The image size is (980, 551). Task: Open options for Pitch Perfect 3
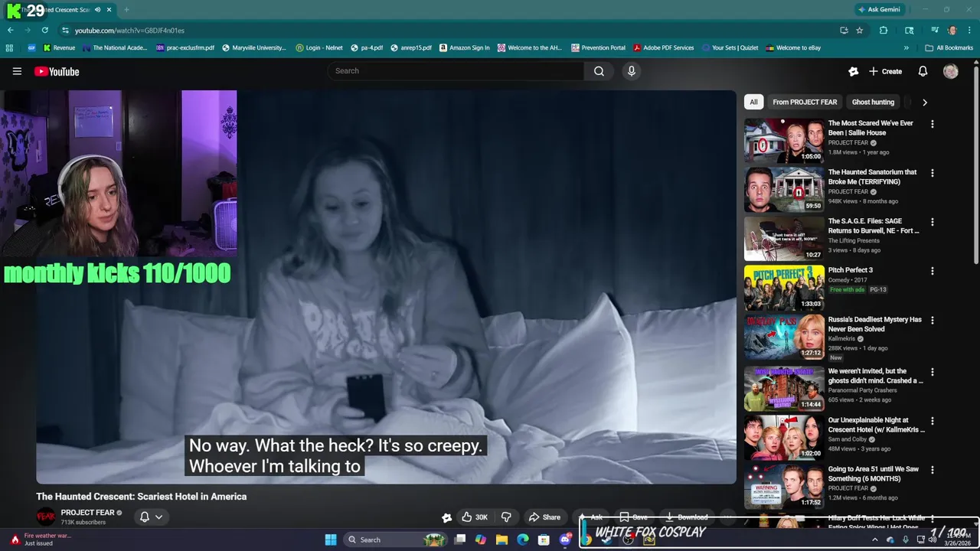tap(932, 271)
